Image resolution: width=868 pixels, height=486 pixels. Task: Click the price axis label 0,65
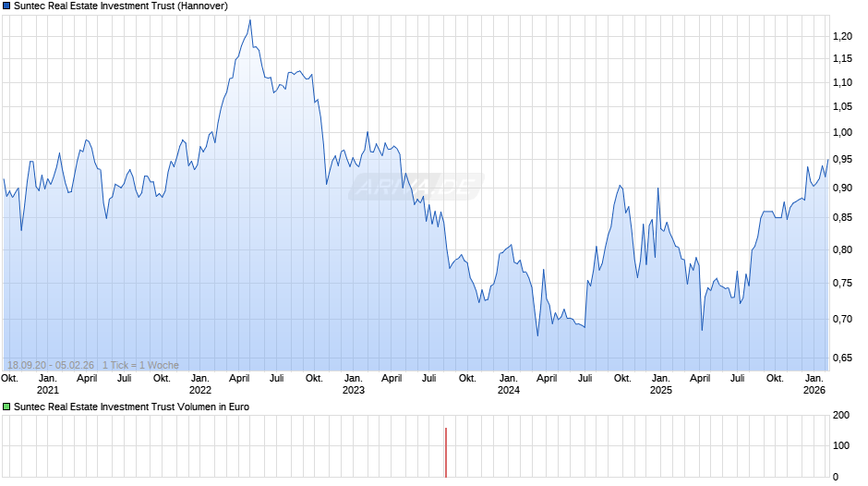842,358
